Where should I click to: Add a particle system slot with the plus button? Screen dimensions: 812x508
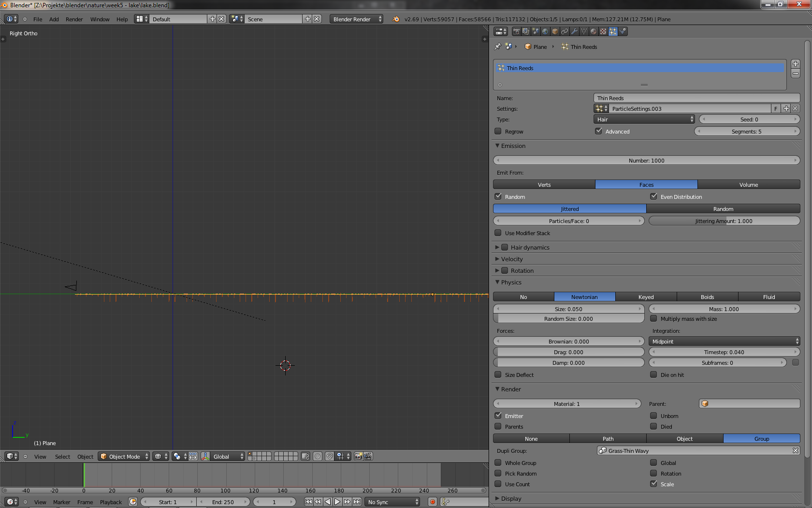(x=796, y=64)
